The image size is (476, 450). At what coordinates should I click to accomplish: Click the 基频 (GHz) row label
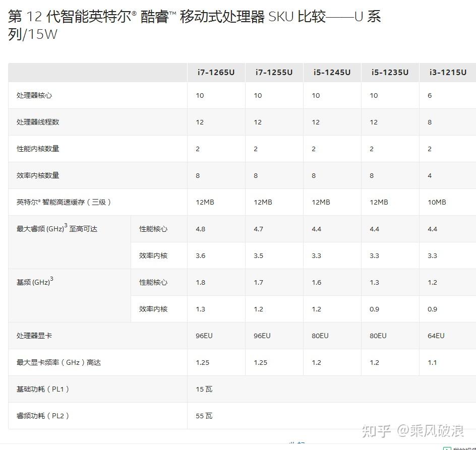click(35, 282)
